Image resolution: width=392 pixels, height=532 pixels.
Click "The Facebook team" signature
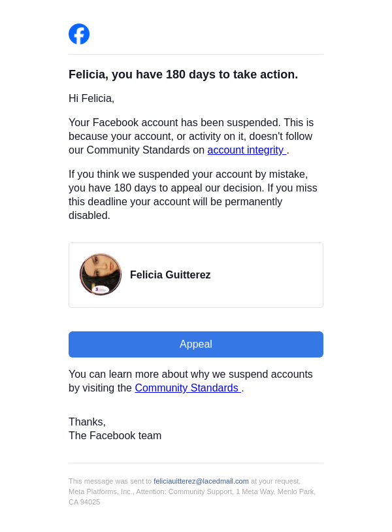pyautogui.click(x=115, y=436)
